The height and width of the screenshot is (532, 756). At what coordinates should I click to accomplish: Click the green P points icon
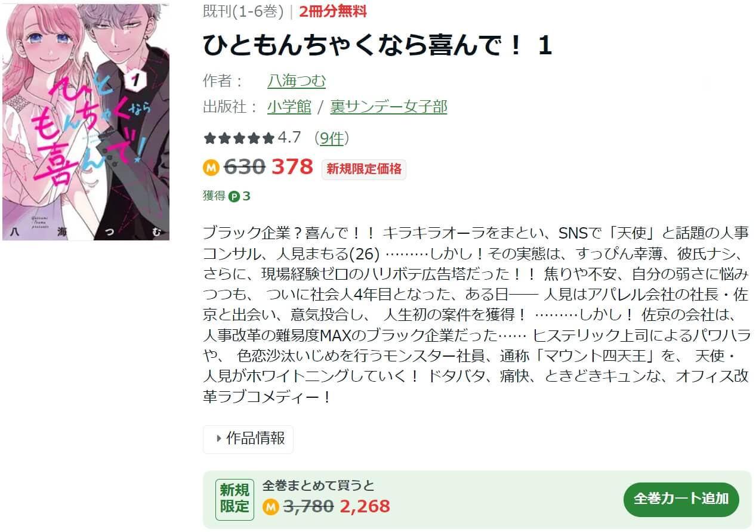click(x=234, y=196)
